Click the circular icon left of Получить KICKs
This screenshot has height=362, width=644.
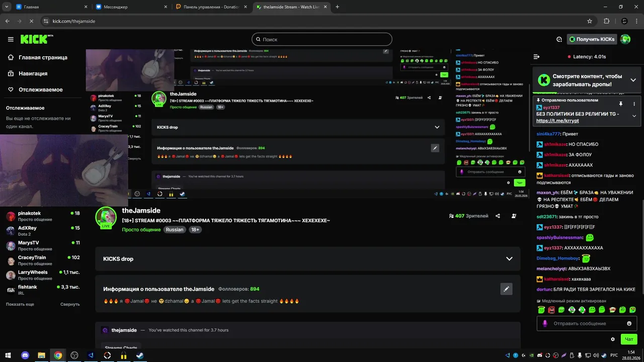pos(559,39)
